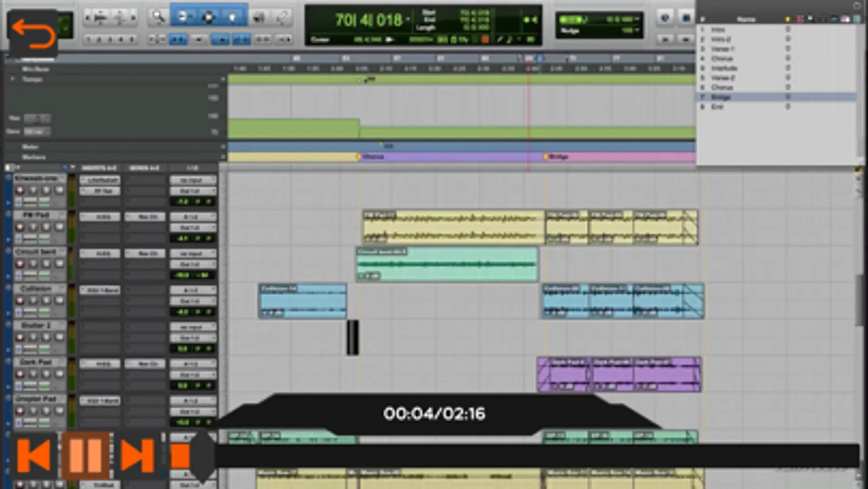Go back using the orange return arrow
This screenshot has width=868, height=489.
pyautogui.click(x=33, y=34)
